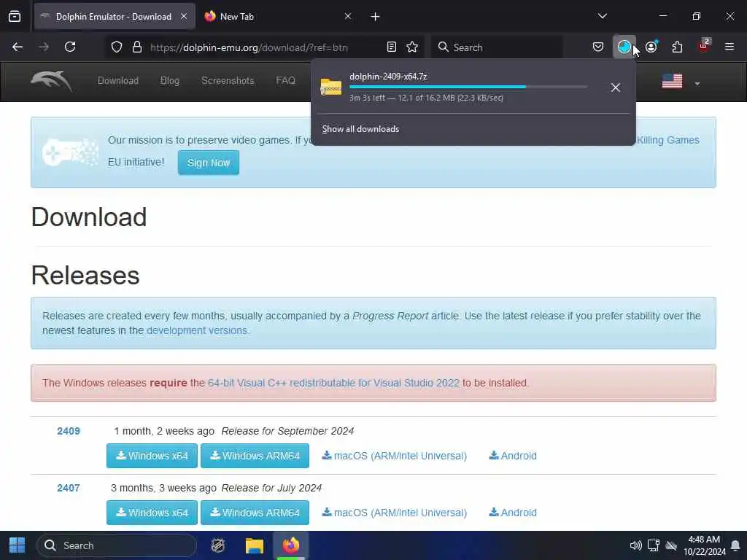
Task: Select the Dolphin Emulator - Download tab
Action: (x=115, y=17)
